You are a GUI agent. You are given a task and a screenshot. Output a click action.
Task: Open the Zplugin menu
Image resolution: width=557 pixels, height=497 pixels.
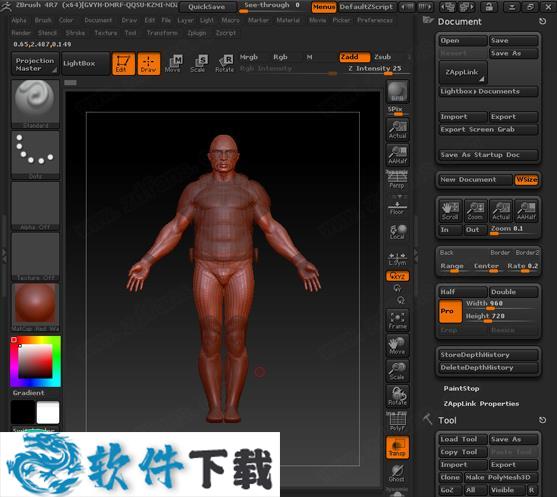196,33
